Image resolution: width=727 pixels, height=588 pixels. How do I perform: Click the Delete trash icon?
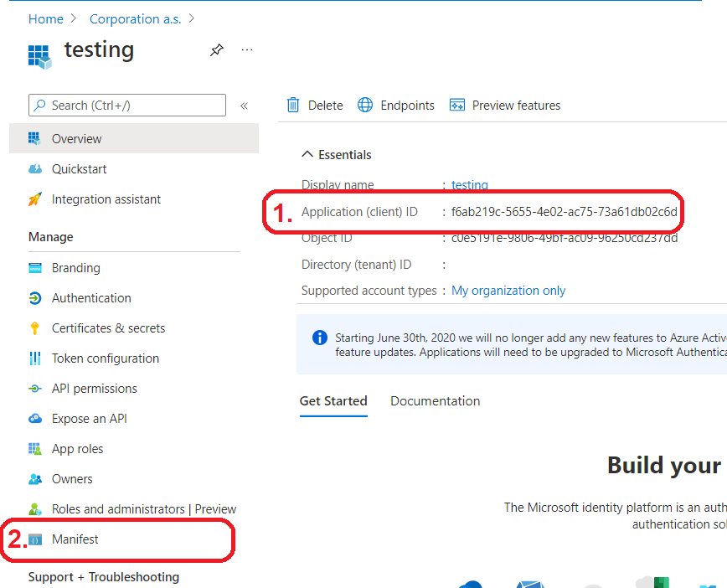pos(293,106)
